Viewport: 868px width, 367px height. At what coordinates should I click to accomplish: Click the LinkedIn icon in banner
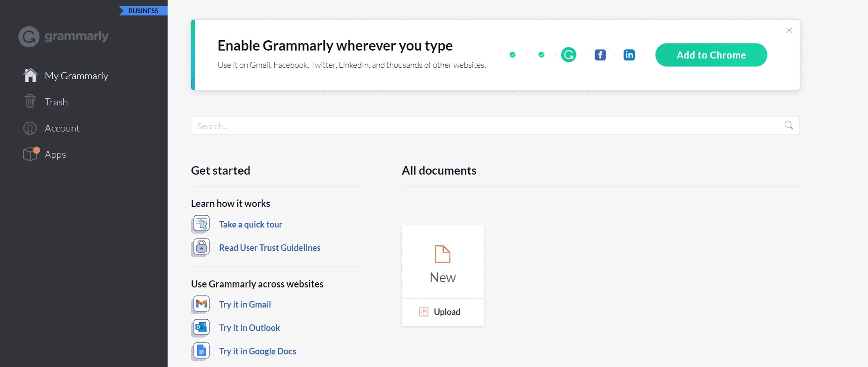click(629, 55)
